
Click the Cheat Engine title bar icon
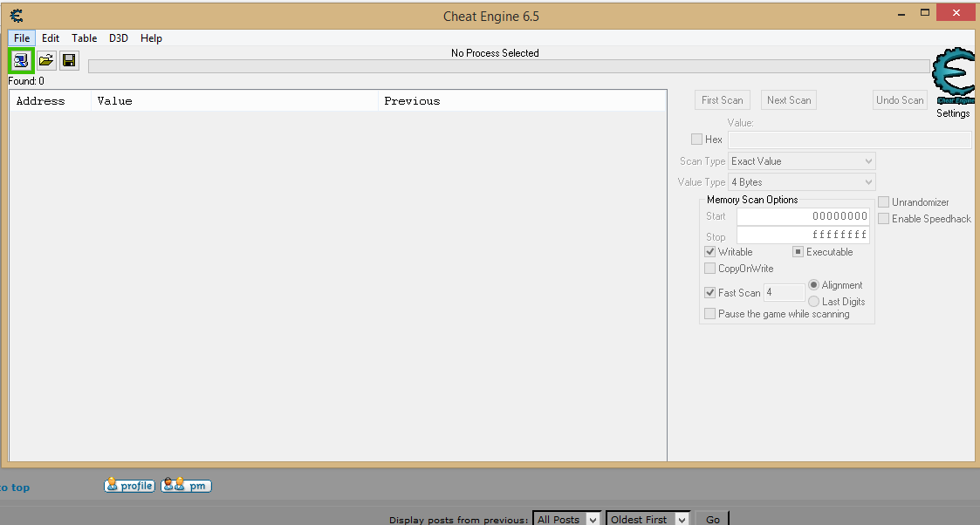click(x=17, y=16)
